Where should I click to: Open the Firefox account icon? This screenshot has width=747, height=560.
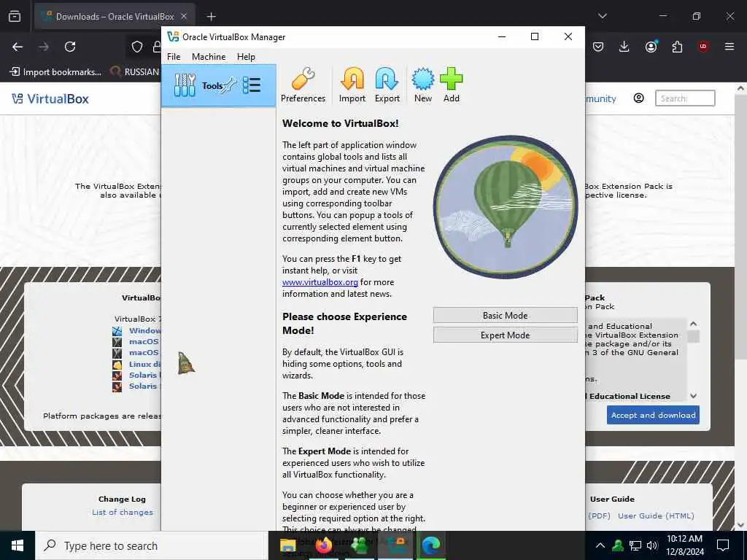pyautogui.click(x=651, y=47)
